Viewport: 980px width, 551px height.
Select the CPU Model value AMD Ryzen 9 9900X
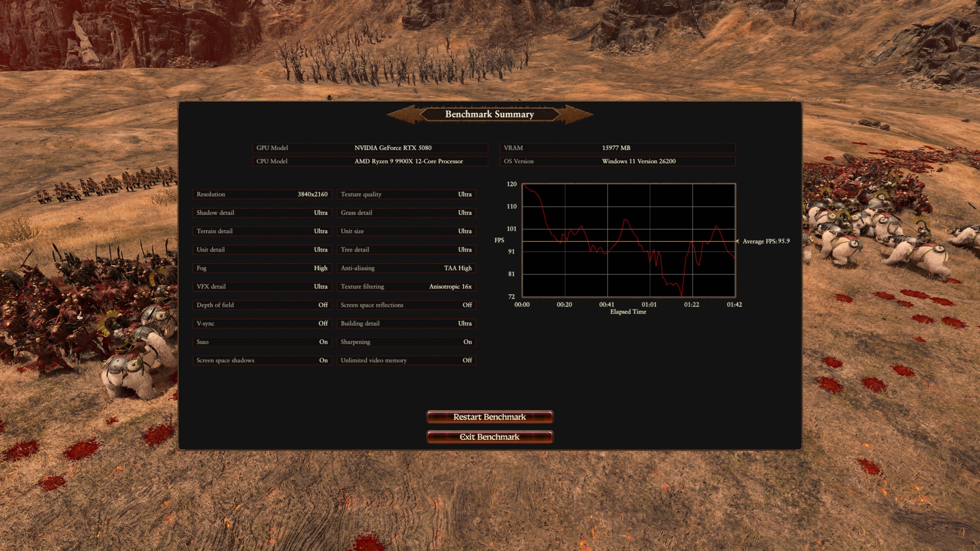point(408,161)
